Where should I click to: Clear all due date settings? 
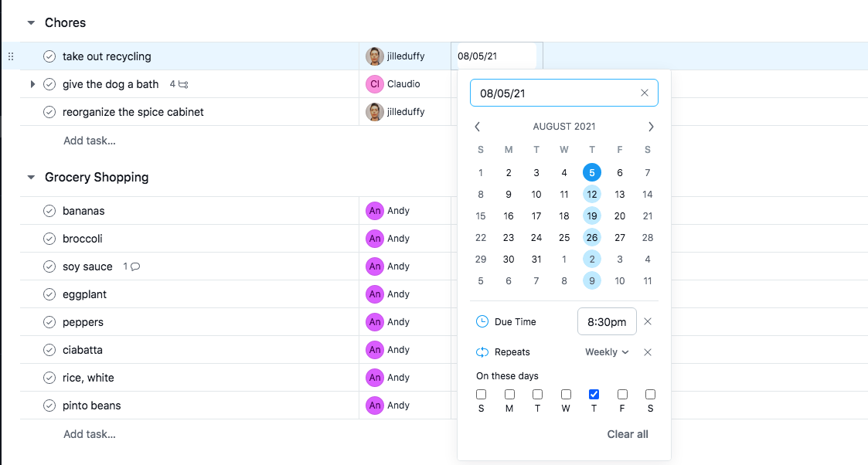627,434
